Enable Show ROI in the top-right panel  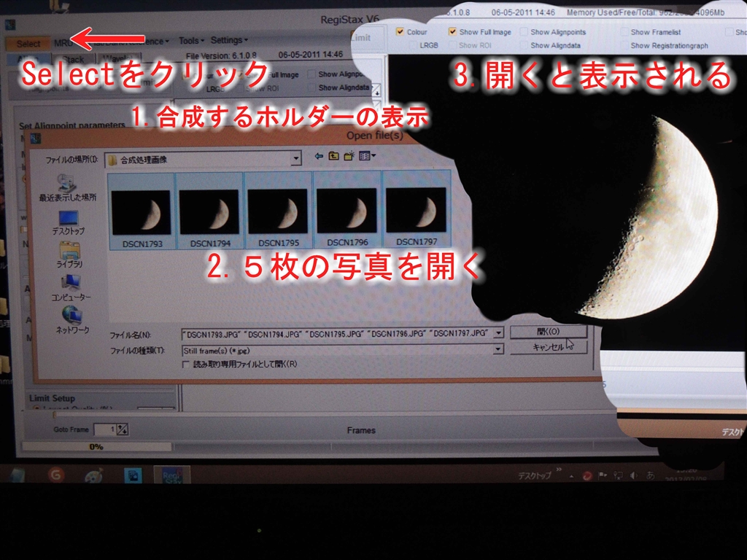tap(452, 45)
